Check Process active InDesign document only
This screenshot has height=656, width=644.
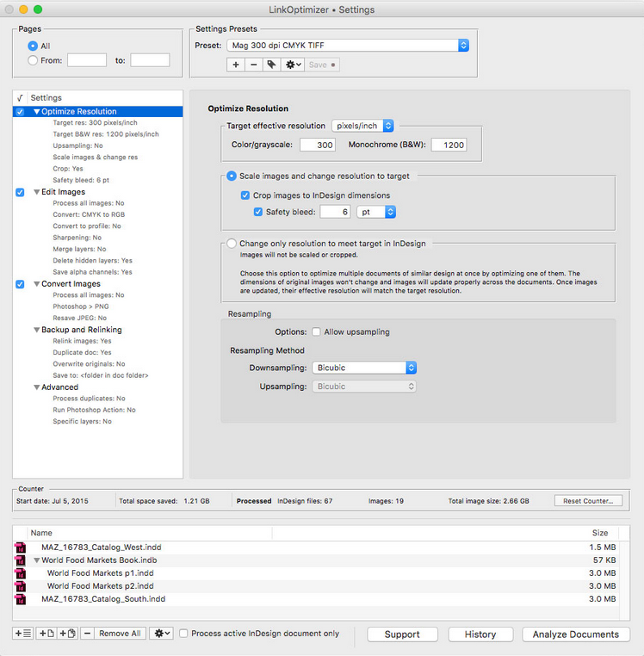click(x=184, y=634)
